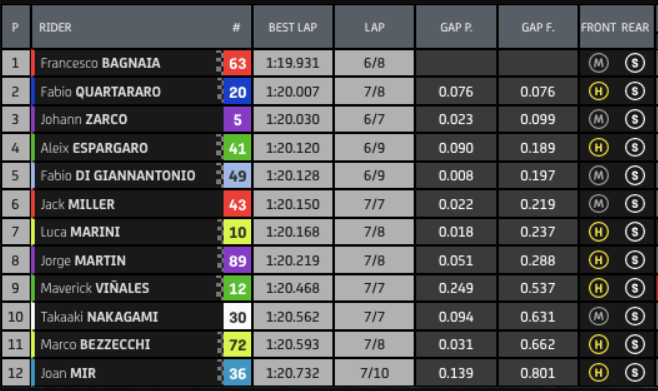
Task: Click Miller's medium front tyre icon
Action: coord(598,204)
